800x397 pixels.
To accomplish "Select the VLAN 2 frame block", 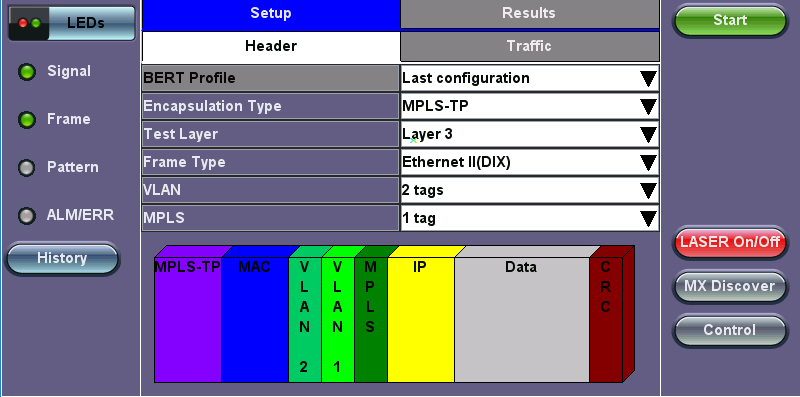I will [305, 319].
